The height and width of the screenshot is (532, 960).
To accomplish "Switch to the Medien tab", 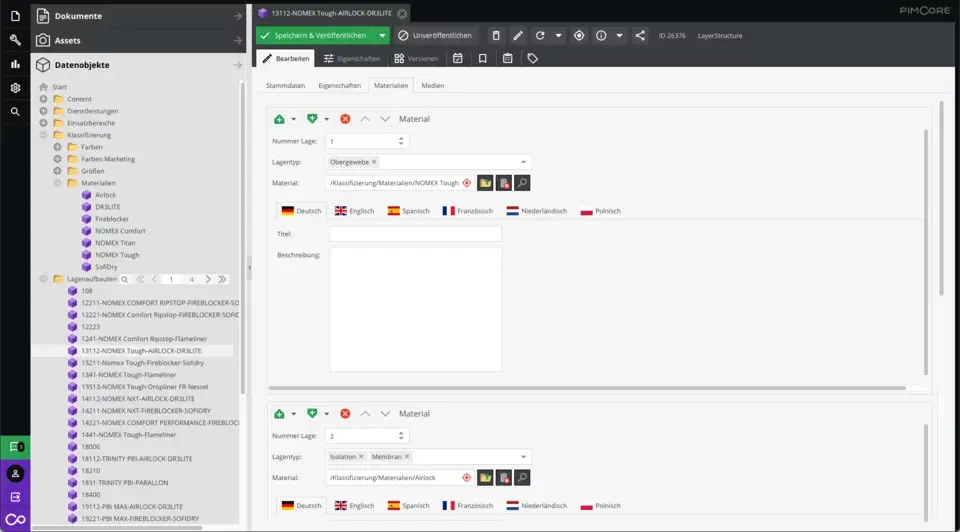I will pos(432,86).
